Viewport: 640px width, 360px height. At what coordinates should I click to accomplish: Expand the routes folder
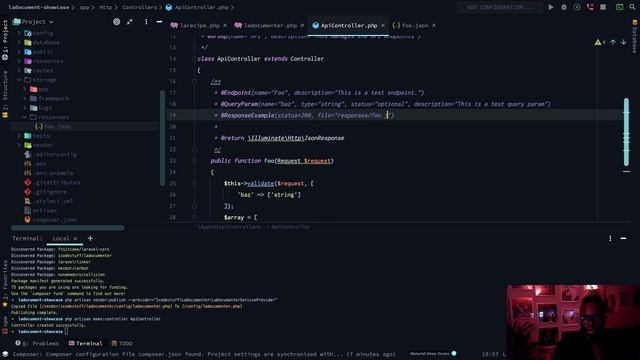(x=19, y=71)
